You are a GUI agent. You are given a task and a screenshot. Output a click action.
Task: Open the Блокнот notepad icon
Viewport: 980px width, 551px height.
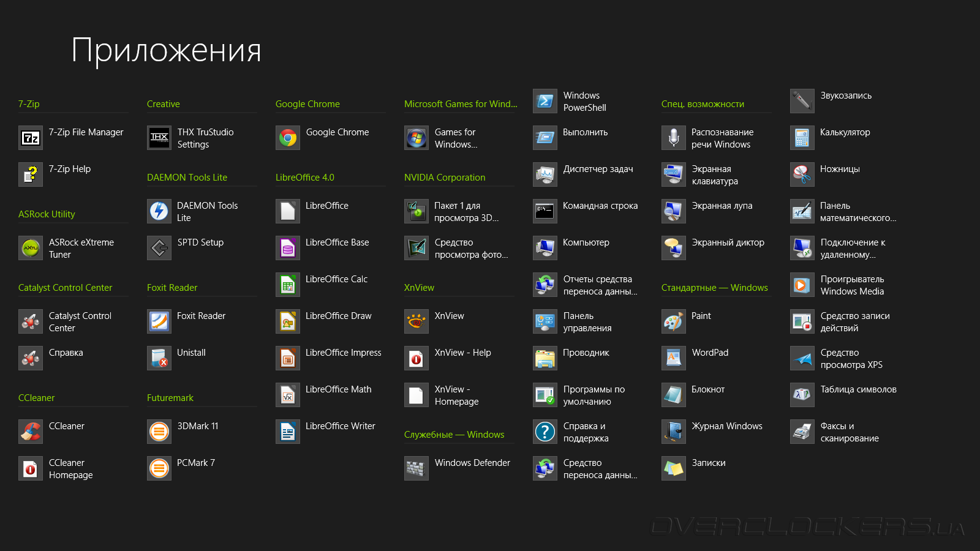[674, 395]
